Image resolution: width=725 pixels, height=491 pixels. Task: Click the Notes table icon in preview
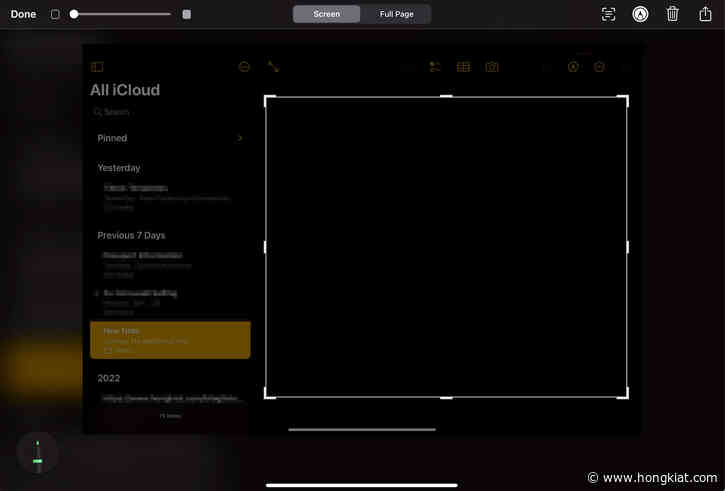pyautogui.click(x=463, y=67)
